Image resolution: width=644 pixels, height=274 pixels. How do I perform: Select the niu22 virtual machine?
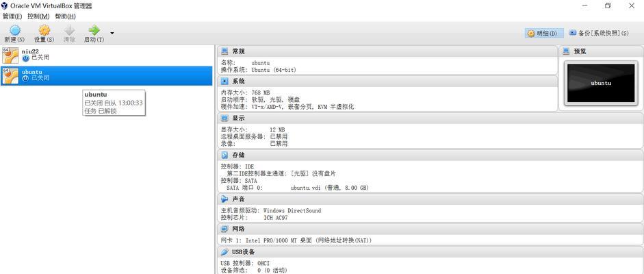coord(106,55)
